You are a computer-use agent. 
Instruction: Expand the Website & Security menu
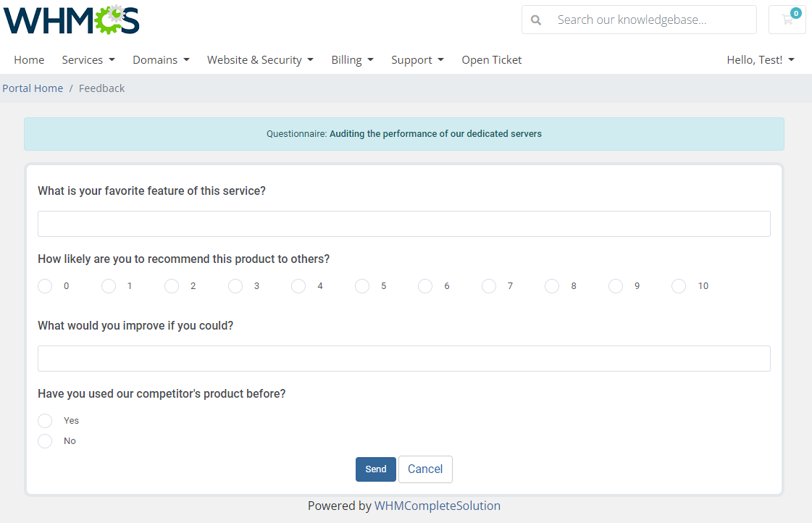pos(261,60)
